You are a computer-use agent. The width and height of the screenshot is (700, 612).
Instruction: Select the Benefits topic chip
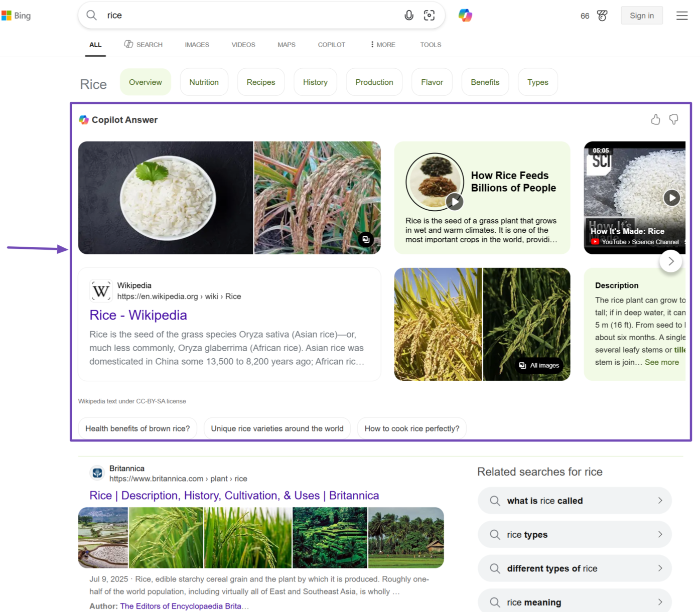[485, 82]
